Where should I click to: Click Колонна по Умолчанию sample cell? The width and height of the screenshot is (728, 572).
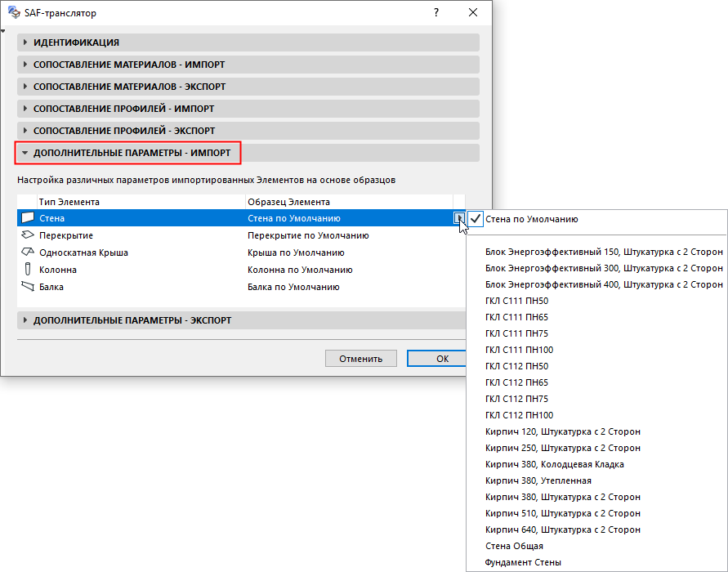click(300, 270)
